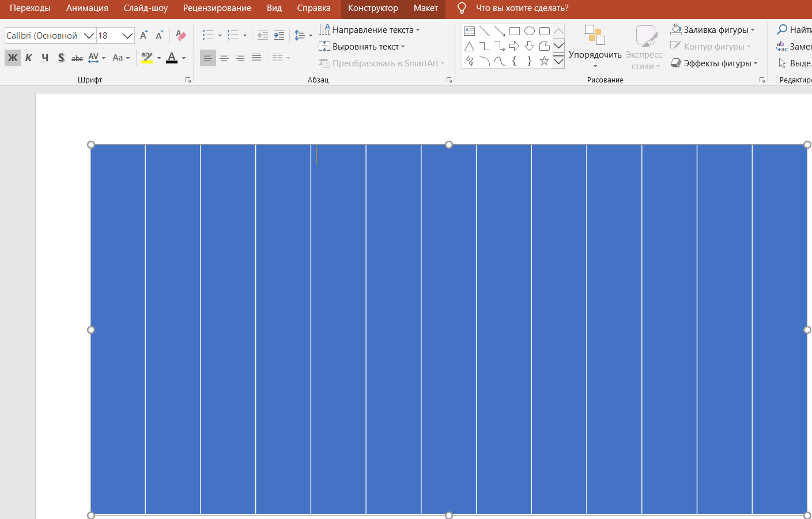The height and width of the screenshot is (519, 812).
Task: Click the clear formatting eraser icon
Action: 180,36
